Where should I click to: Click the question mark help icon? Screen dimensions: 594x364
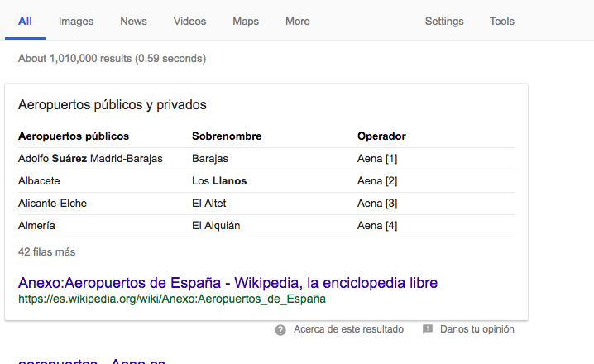281,329
